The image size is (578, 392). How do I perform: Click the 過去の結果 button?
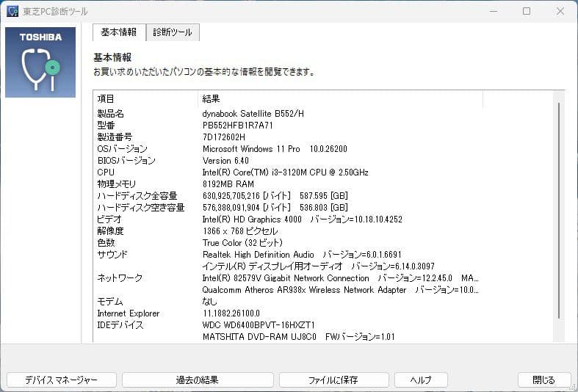click(198, 380)
